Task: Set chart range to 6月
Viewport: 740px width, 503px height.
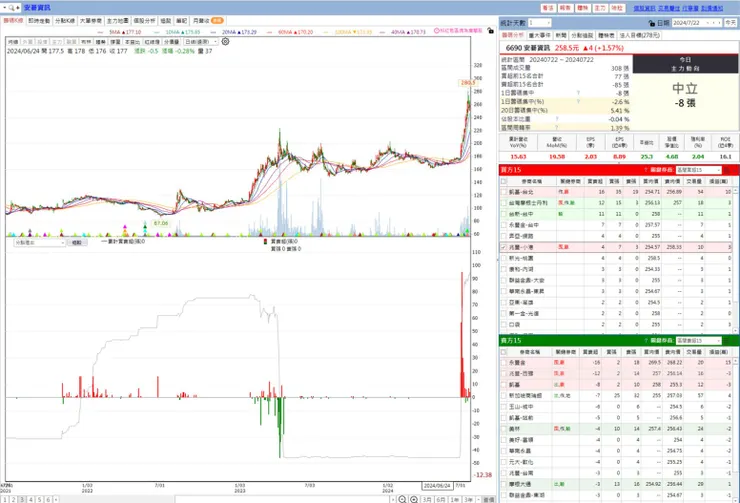Action: [x=440, y=499]
